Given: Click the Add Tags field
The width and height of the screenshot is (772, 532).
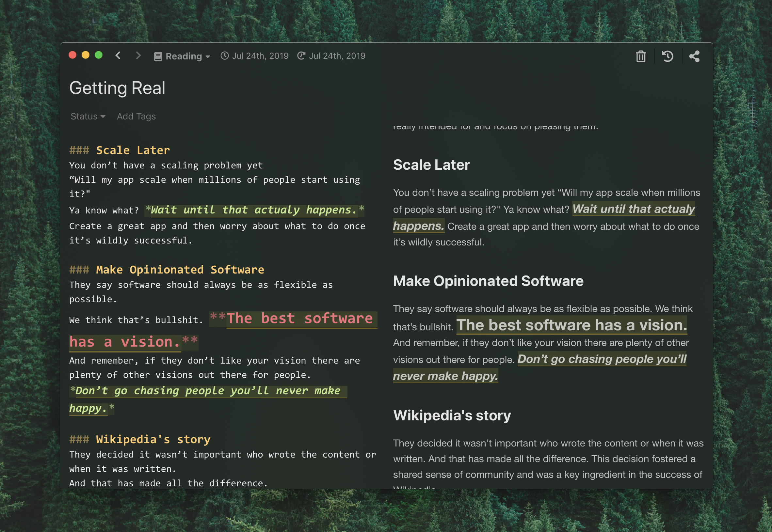Looking at the screenshot, I should (136, 116).
